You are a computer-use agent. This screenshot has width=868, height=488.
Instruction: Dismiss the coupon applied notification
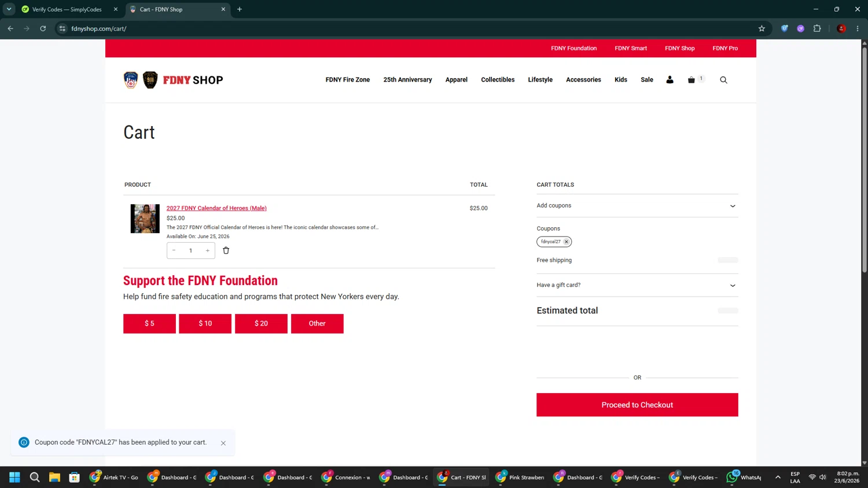[x=223, y=443]
